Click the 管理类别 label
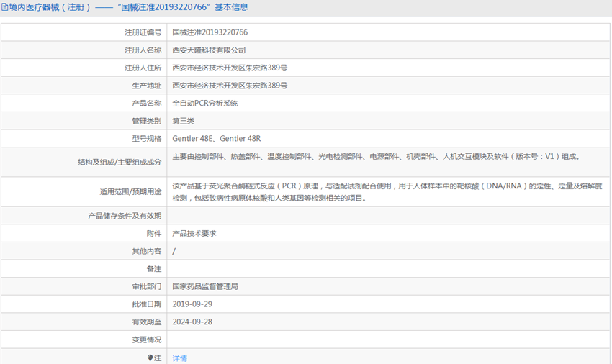The height and width of the screenshot is (364, 612). coord(146,121)
